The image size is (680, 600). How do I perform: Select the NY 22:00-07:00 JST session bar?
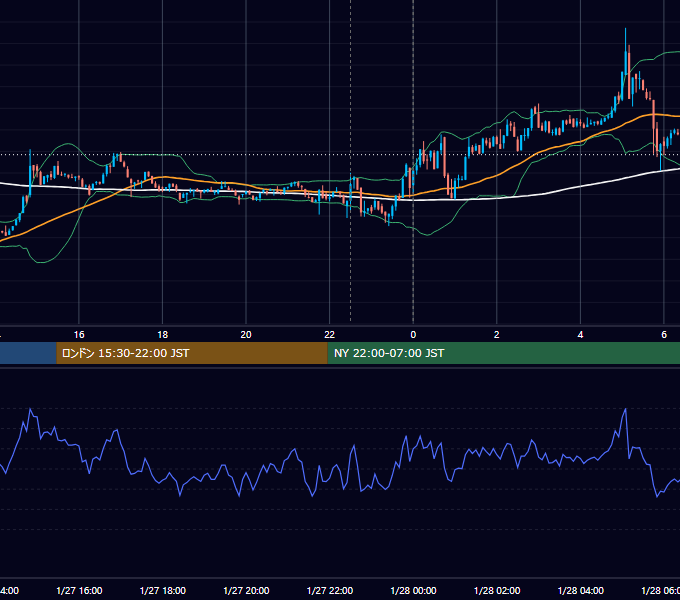click(x=503, y=353)
